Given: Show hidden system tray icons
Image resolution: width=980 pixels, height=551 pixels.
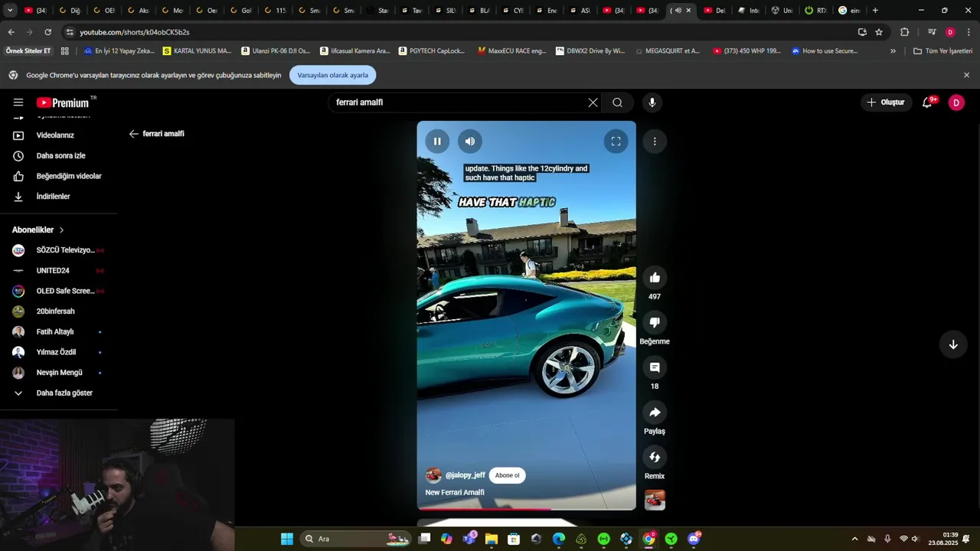Looking at the screenshot, I should coord(854,539).
